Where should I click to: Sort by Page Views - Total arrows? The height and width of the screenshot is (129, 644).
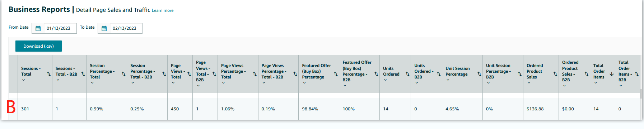(x=189, y=74)
